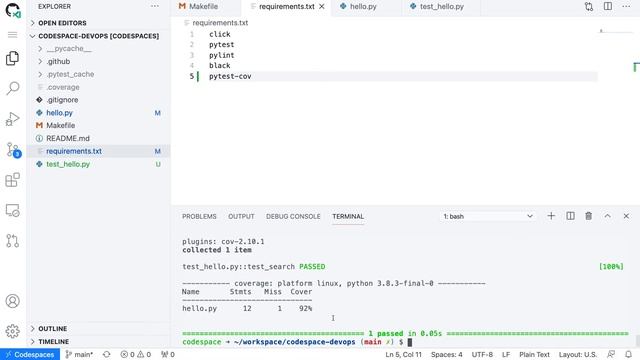Open the Search view
This screenshot has width=640, height=360.
[13, 88]
